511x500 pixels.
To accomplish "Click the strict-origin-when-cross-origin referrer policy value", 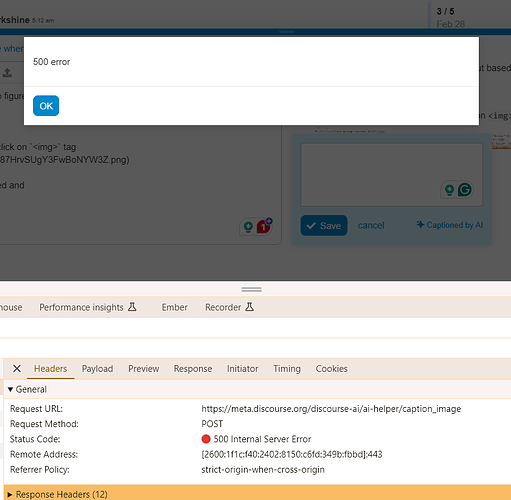I will (263, 470).
